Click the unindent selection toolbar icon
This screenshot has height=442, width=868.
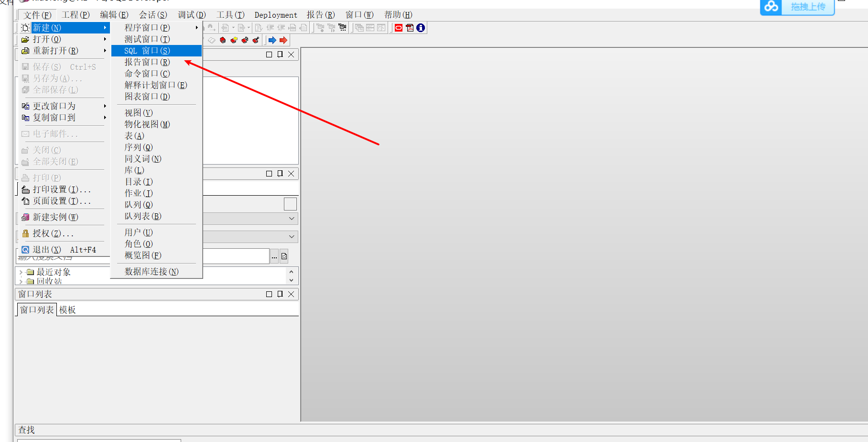tap(281, 28)
